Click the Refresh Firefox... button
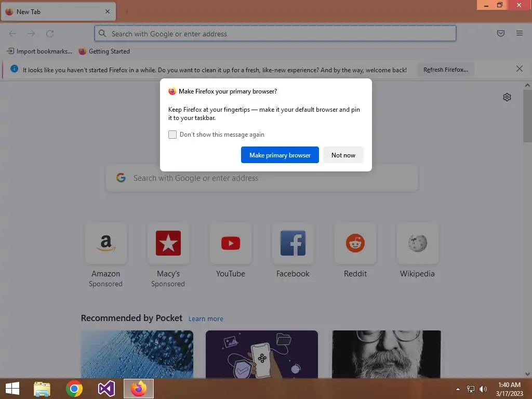 click(x=446, y=70)
